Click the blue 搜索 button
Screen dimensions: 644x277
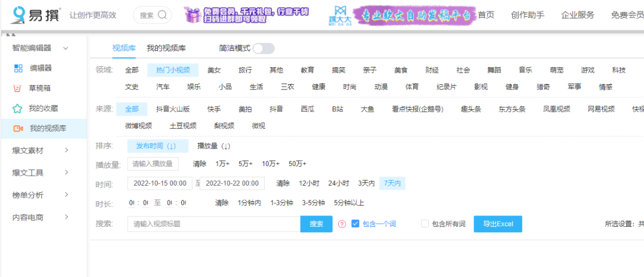pyautogui.click(x=316, y=224)
